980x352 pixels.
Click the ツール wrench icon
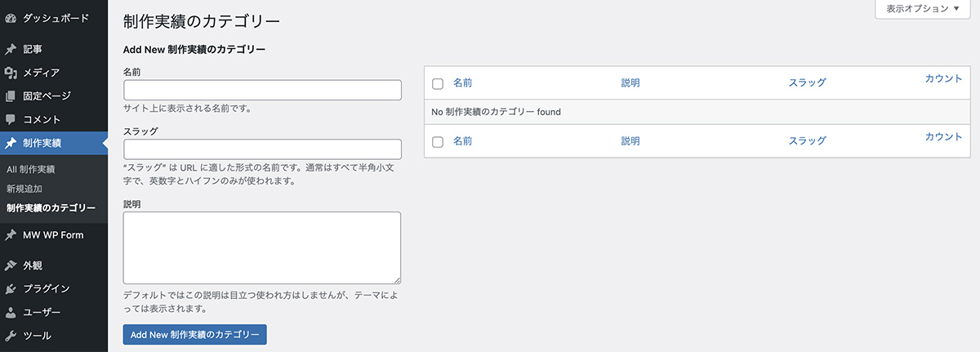11,336
